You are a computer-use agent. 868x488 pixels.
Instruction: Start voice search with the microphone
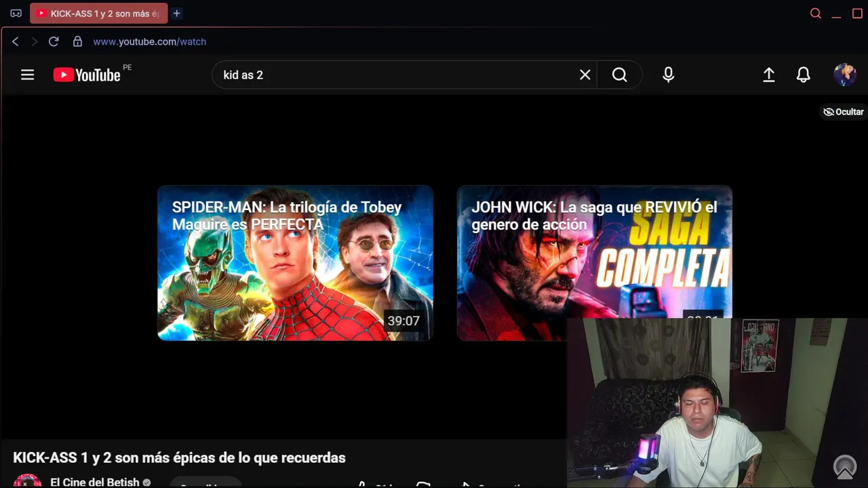669,75
